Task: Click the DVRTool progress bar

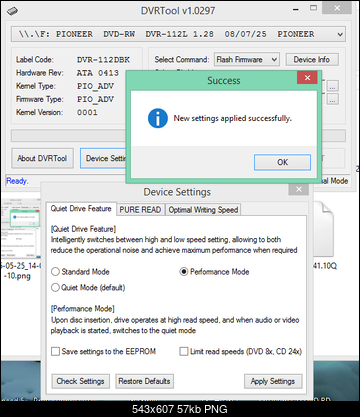Action: (x=68, y=136)
